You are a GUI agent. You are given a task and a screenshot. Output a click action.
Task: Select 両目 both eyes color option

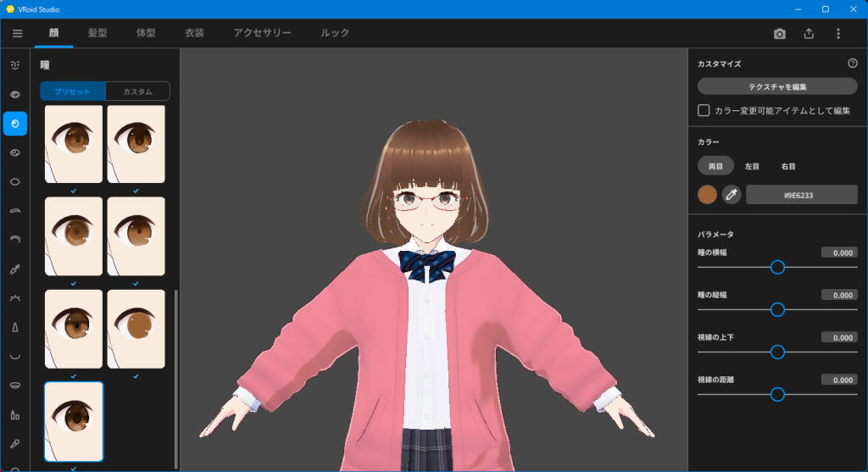(x=715, y=166)
